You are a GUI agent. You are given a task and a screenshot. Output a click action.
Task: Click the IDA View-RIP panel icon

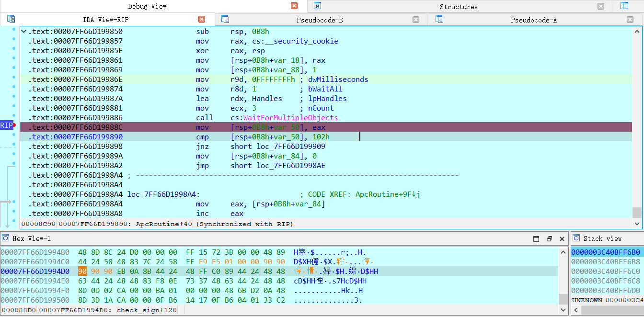click(11, 19)
